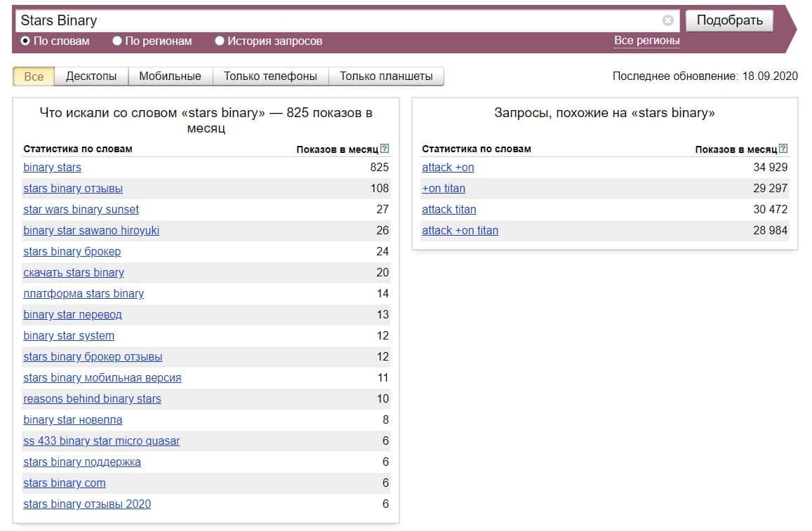Open the 'Все регионы' region selector
The height and width of the screenshot is (531, 812).
[x=646, y=41]
